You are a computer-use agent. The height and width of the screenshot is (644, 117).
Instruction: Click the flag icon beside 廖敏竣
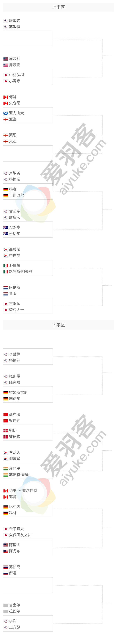[6, 21]
